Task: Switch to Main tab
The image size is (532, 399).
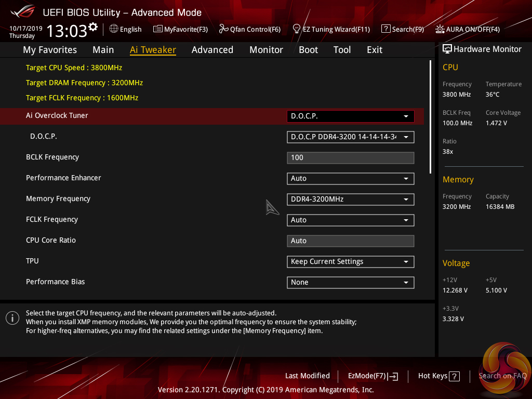Action: click(103, 50)
